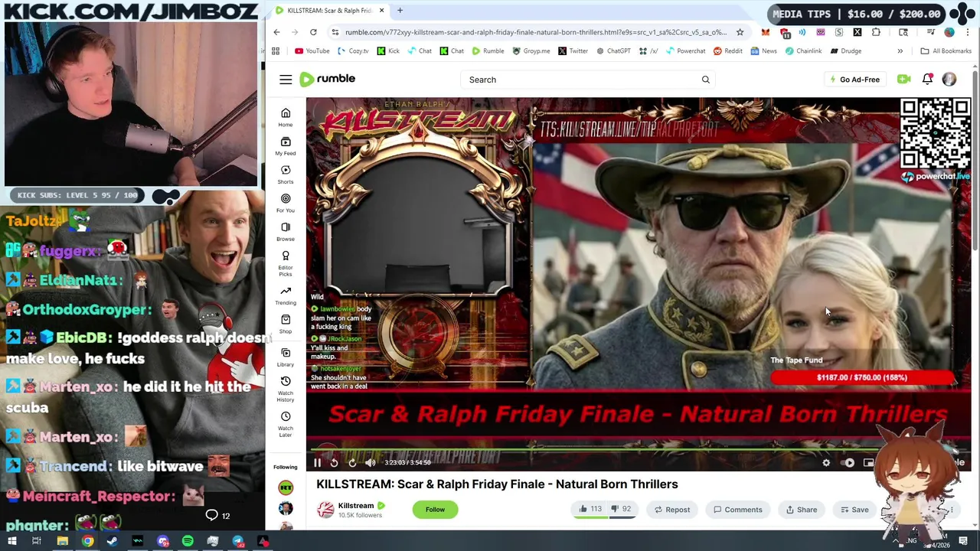Open Twitter bookmark
Viewport: 980px width, 551px height.
(x=573, y=51)
